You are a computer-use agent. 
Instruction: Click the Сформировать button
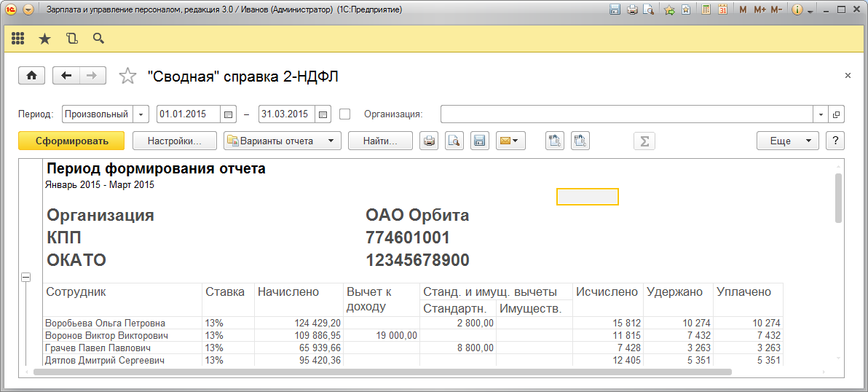coord(71,141)
